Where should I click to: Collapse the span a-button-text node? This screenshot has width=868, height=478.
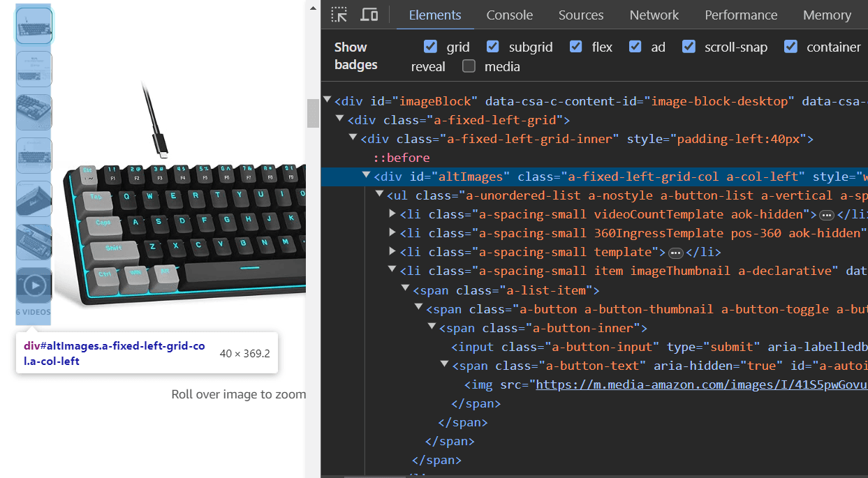(x=445, y=364)
